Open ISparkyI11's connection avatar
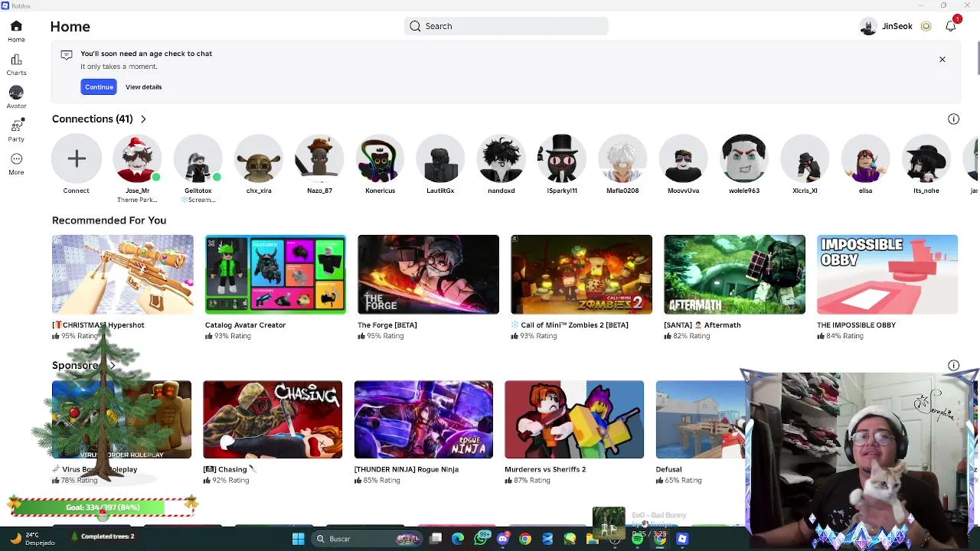The width and height of the screenshot is (980, 551). pos(562,158)
